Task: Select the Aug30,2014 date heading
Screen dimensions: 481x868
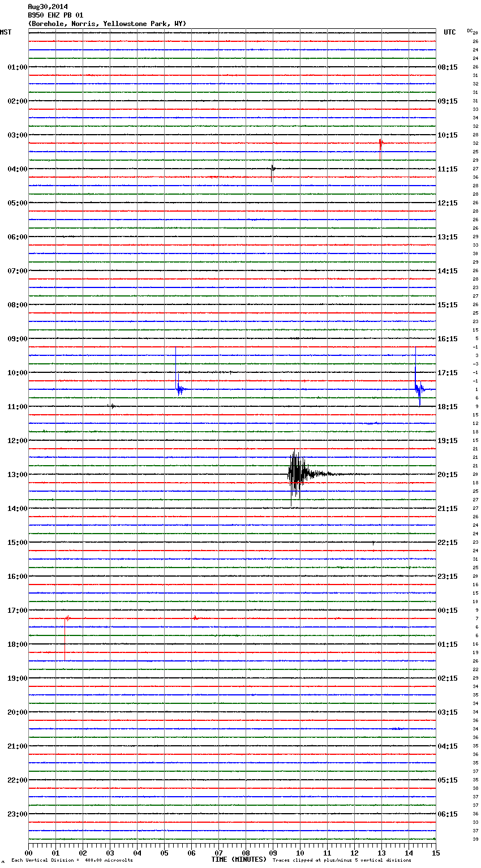Action: [48, 7]
